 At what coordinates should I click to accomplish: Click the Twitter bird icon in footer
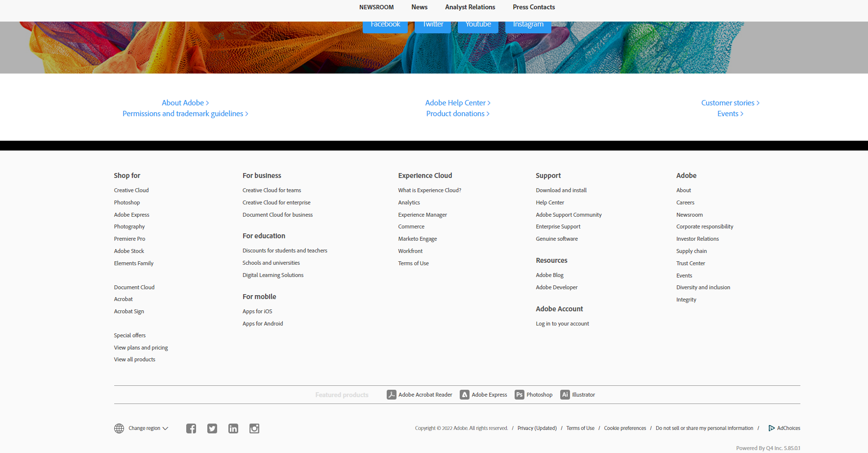212,428
